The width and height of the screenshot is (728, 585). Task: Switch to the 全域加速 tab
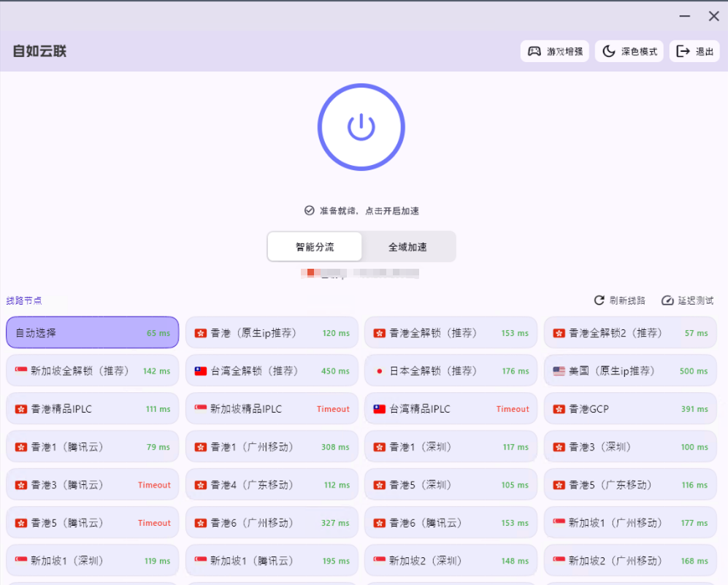click(x=408, y=246)
